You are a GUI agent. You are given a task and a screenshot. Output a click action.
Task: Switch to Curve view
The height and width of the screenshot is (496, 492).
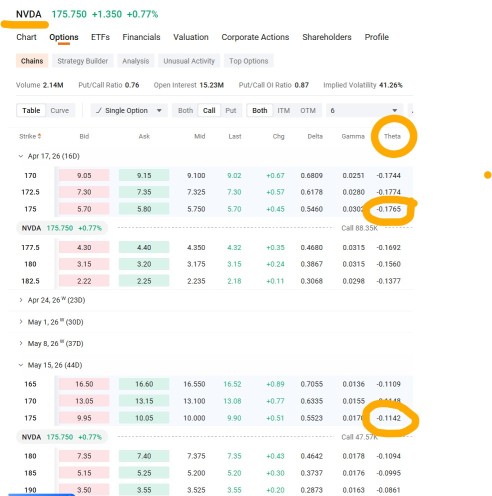60,110
